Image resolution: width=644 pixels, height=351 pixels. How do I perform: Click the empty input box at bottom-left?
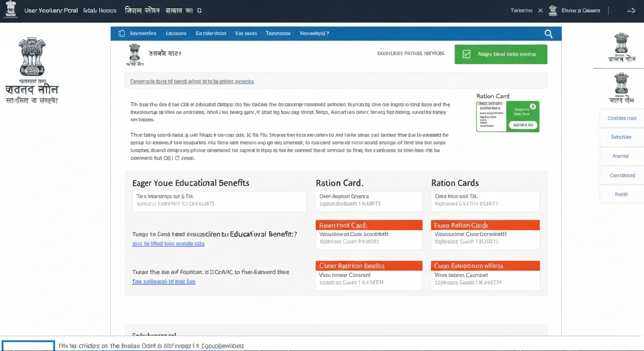(x=28, y=346)
